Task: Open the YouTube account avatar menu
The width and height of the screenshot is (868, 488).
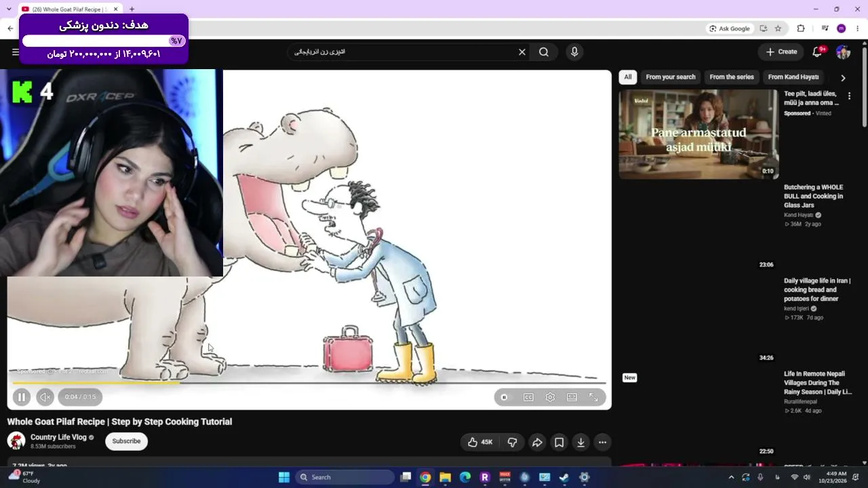Action: coord(843,52)
